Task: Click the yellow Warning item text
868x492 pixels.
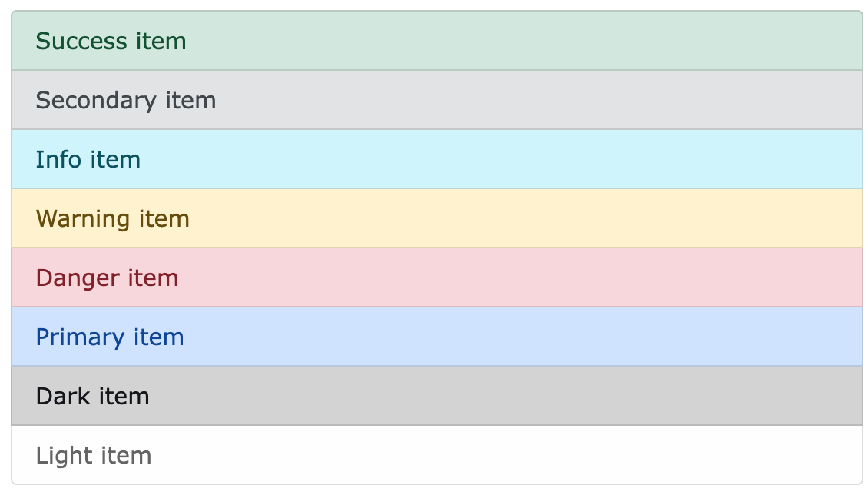Action: pos(112,218)
